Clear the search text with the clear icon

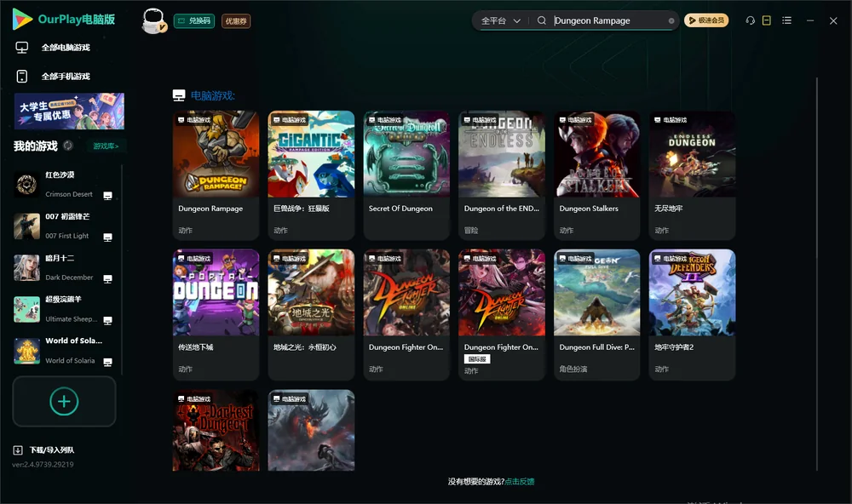pyautogui.click(x=671, y=21)
